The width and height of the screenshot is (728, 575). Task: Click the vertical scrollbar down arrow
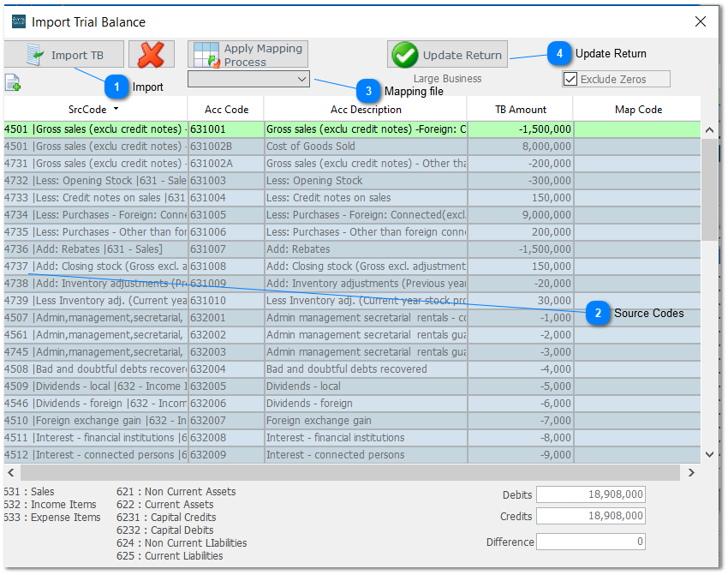point(708,454)
